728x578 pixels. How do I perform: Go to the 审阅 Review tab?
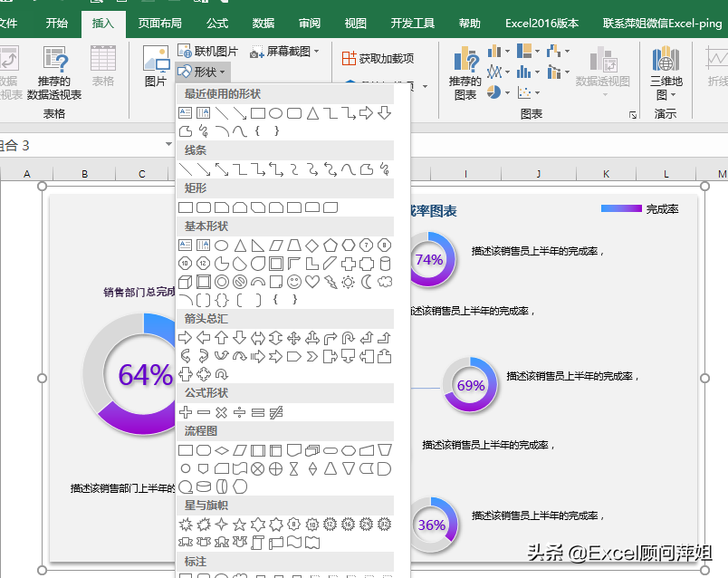point(309,24)
